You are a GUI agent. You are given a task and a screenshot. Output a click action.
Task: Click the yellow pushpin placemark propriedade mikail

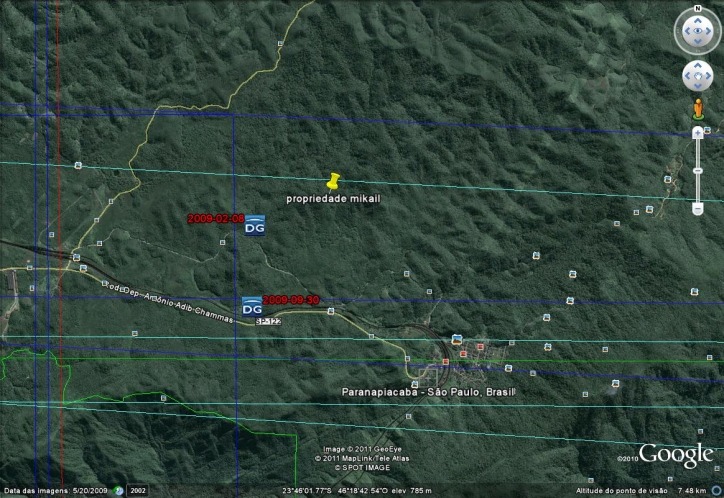(333, 181)
